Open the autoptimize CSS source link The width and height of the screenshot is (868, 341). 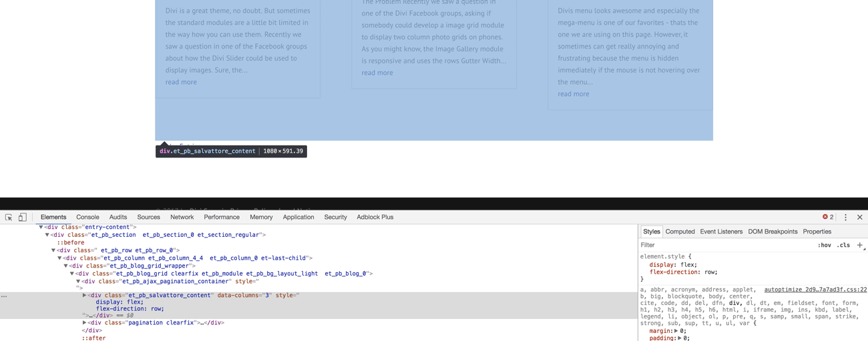point(815,290)
